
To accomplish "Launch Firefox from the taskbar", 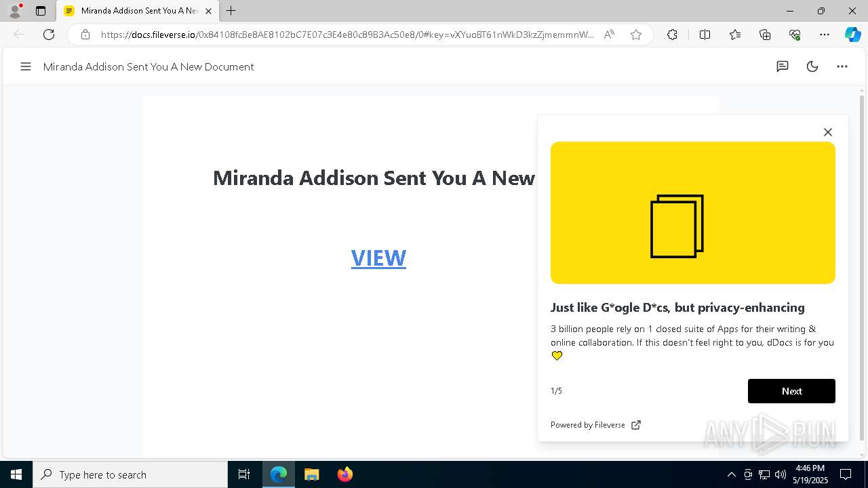I will (344, 474).
